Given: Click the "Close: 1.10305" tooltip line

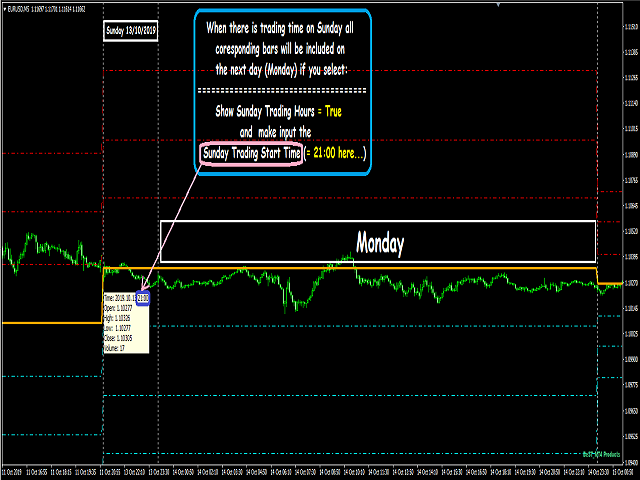Looking at the screenshot, I should click(118, 338).
